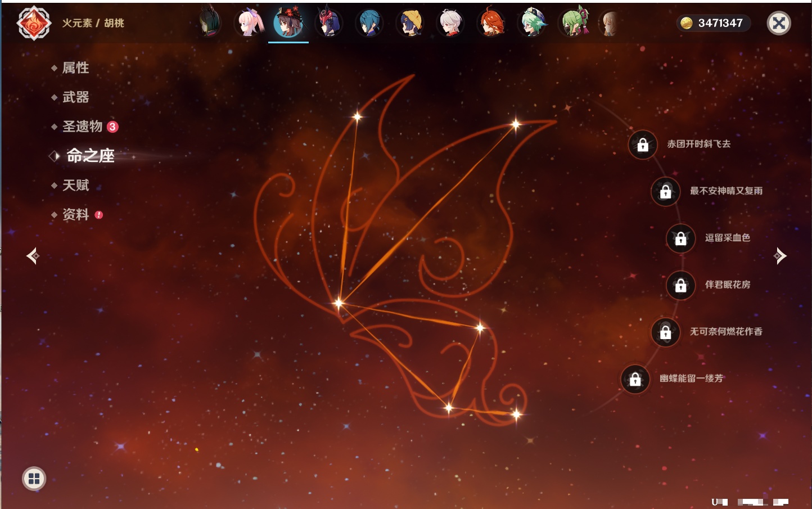
Task: Switch to white-haired Kazuha avatar
Action: pos(450,23)
